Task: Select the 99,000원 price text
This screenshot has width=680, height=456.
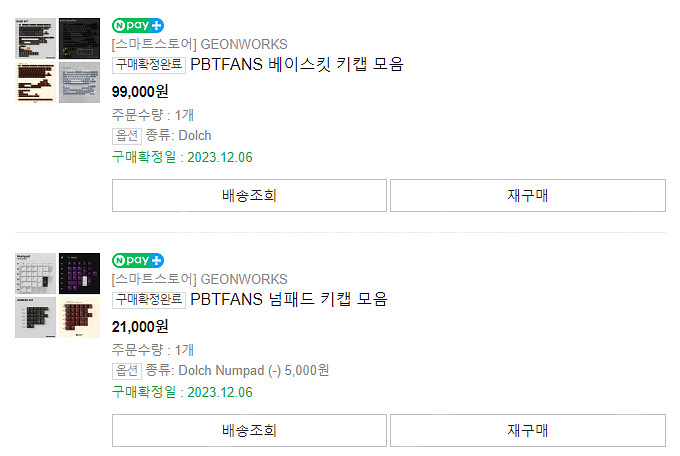Action: tap(140, 91)
